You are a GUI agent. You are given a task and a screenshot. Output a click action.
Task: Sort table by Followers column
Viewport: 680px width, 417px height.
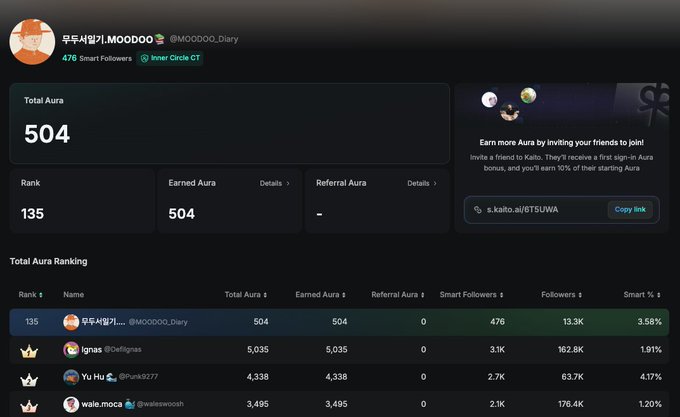562,295
